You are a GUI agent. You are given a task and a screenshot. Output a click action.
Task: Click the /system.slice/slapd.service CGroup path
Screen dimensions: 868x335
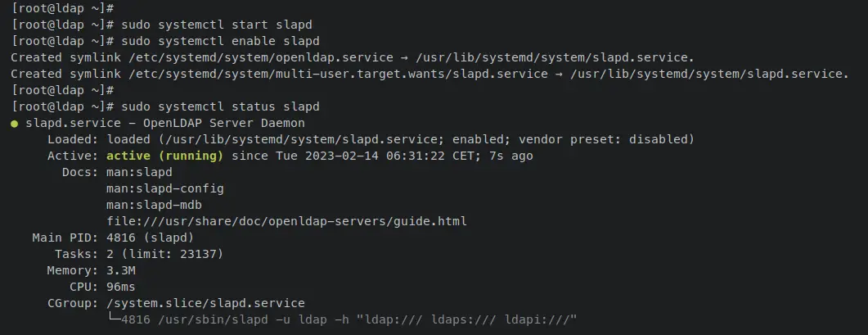click(206, 303)
